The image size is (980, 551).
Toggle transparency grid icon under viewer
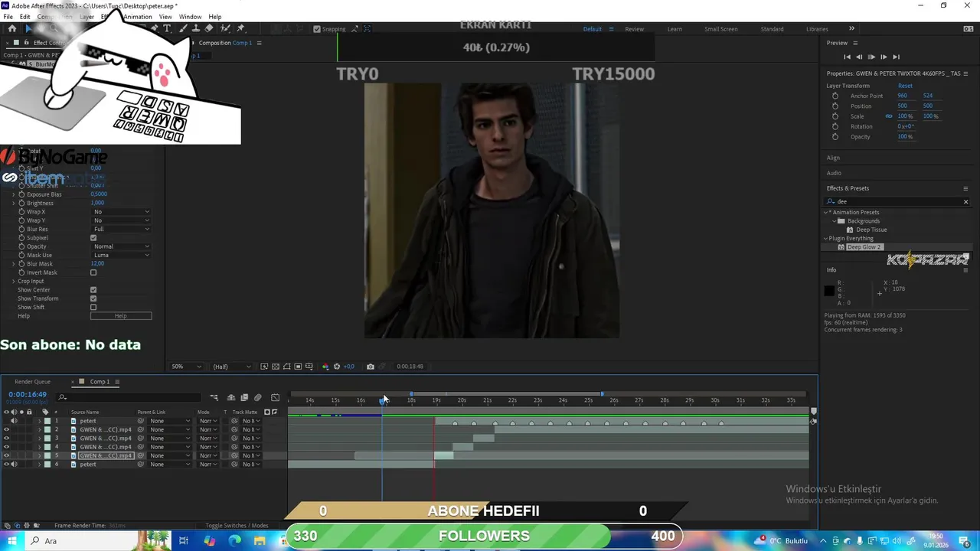pyautogui.click(x=276, y=367)
